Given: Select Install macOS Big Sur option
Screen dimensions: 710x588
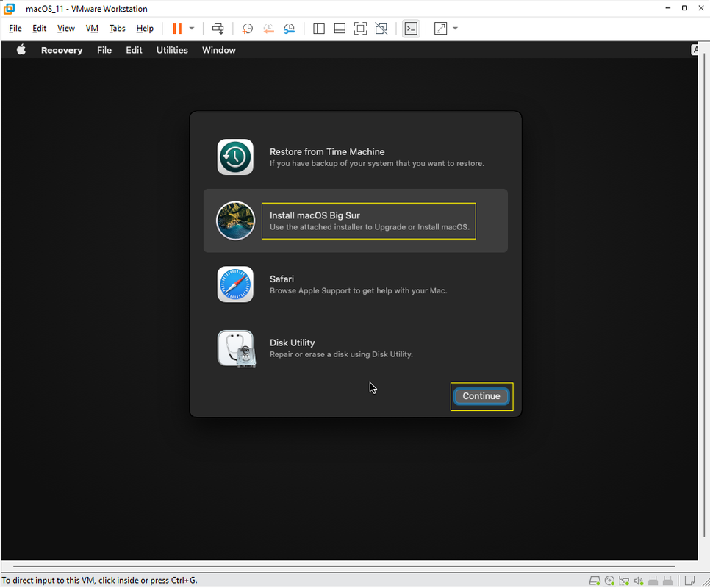Looking at the screenshot, I should [x=356, y=221].
